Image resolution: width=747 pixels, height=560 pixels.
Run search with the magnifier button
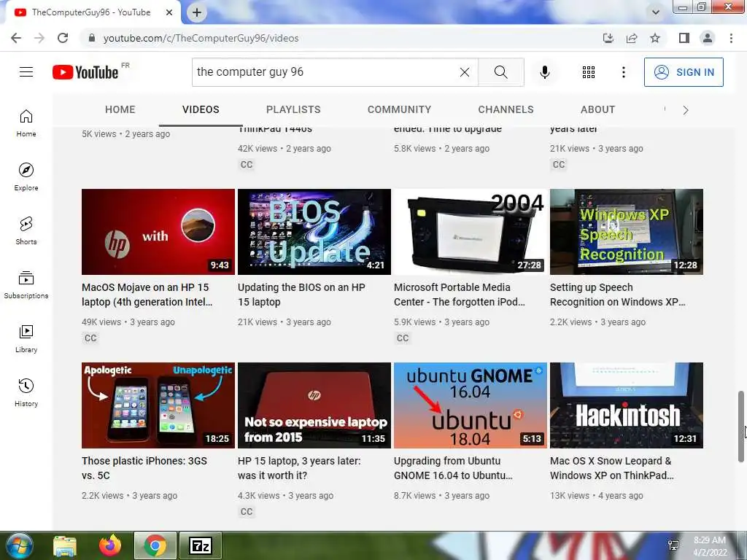(x=500, y=72)
